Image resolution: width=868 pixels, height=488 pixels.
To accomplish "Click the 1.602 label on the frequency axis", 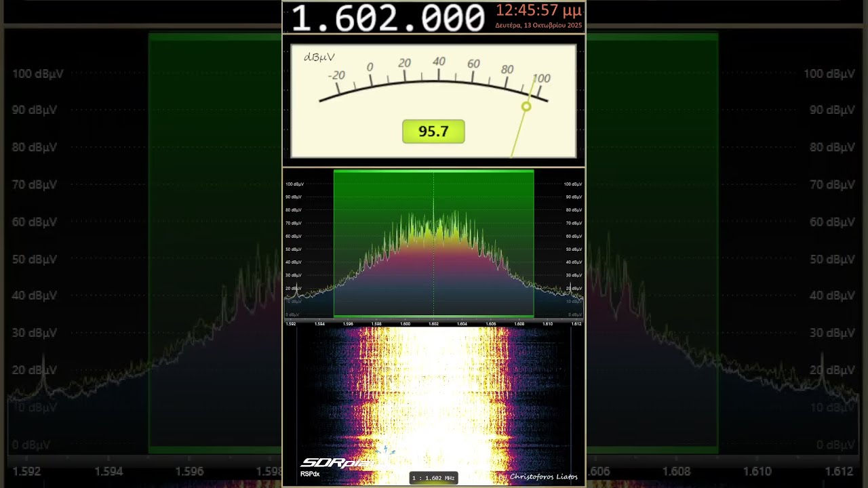I will [x=433, y=324].
